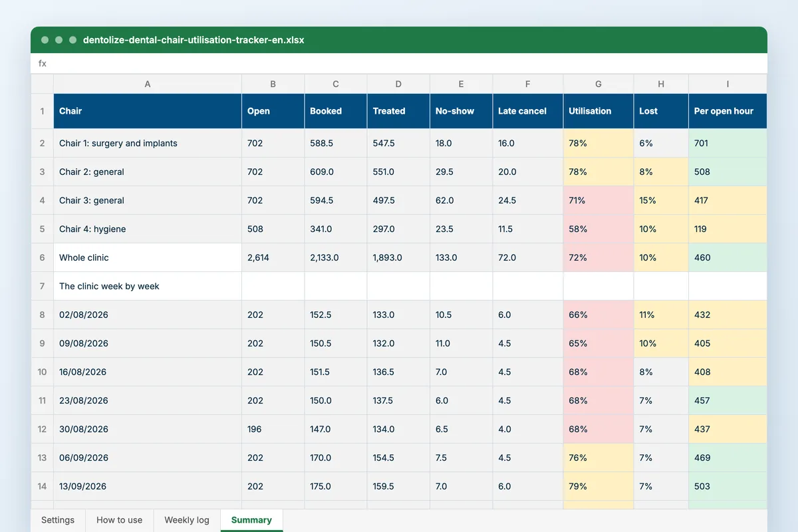Click late cancel value 24.5
The image size is (798, 532).
pyautogui.click(x=528, y=200)
